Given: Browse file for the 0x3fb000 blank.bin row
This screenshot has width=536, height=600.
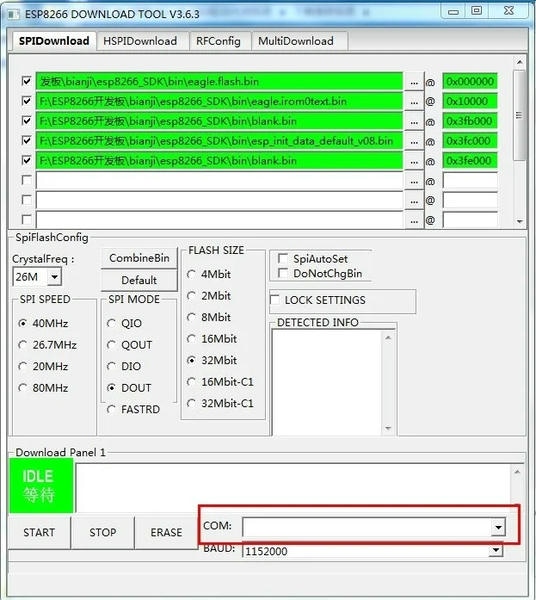Looking at the screenshot, I should pos(414,122).
